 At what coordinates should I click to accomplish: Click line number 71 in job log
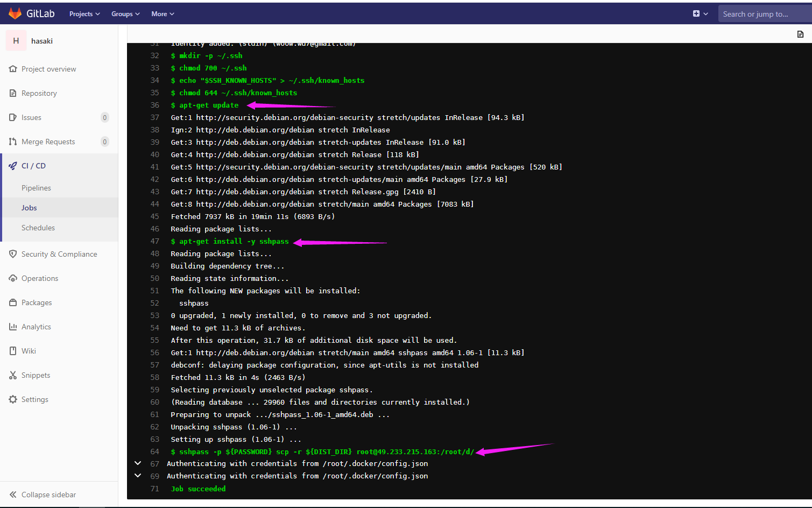point(155,489)
